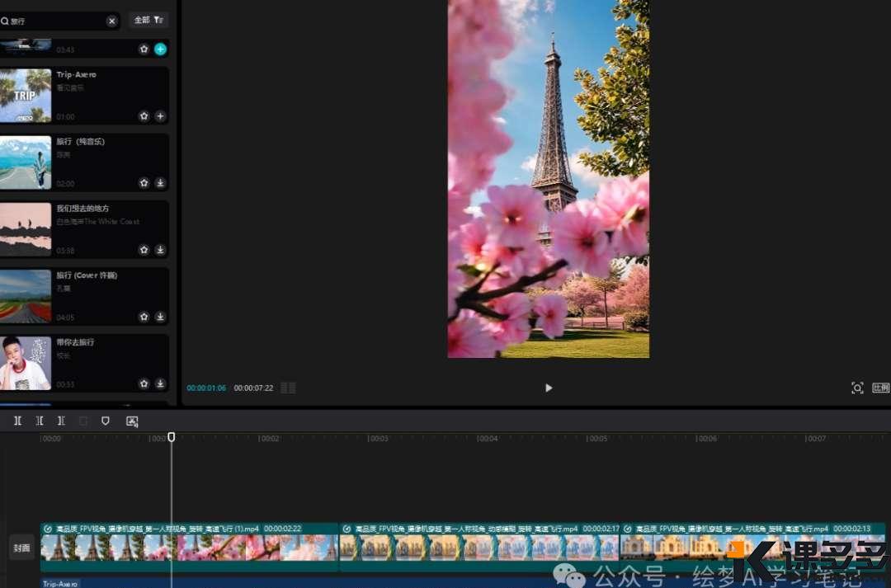Click the marker shield icon above timeline
This screenshot has height=588, width=891.
pyautogui.click(x=105, y=421)
